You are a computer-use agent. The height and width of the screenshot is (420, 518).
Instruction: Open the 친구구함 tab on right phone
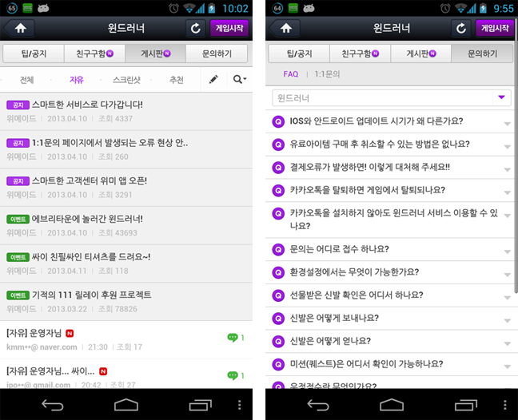(x=360, y=53)
